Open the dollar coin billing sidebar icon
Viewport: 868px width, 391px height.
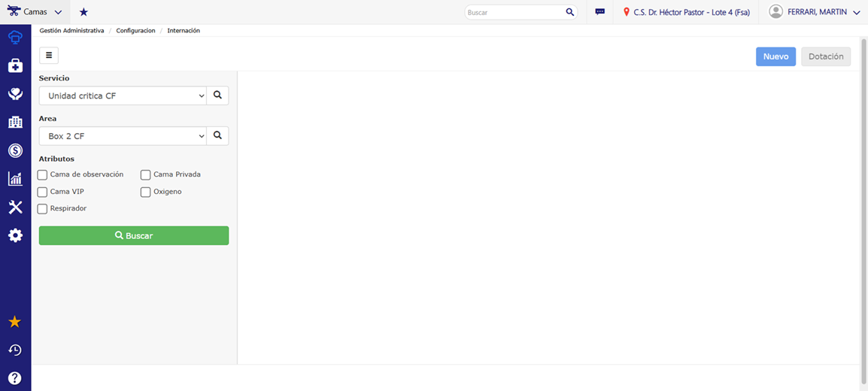tap(15, 150)
